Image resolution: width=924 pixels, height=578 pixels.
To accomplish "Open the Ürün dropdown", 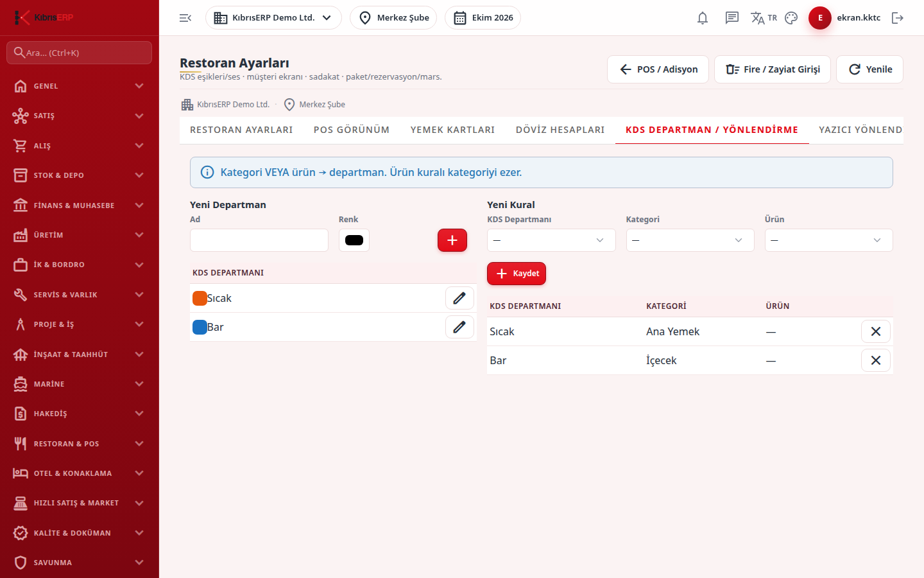I will pos(828,240).
